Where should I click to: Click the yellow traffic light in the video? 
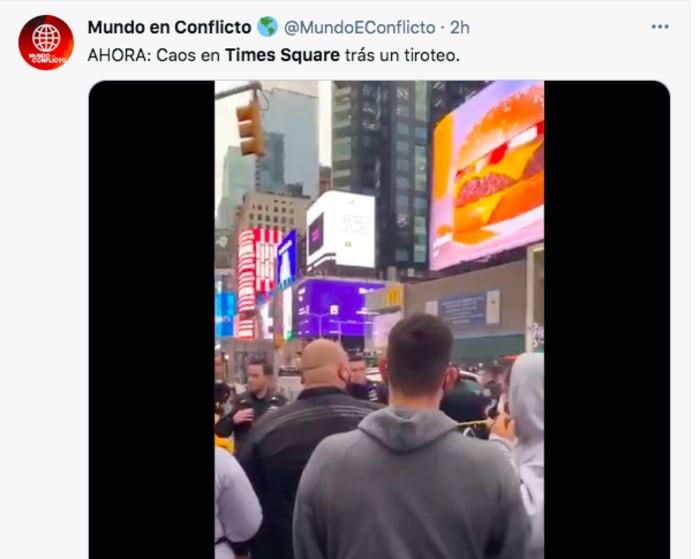[250, 128]
